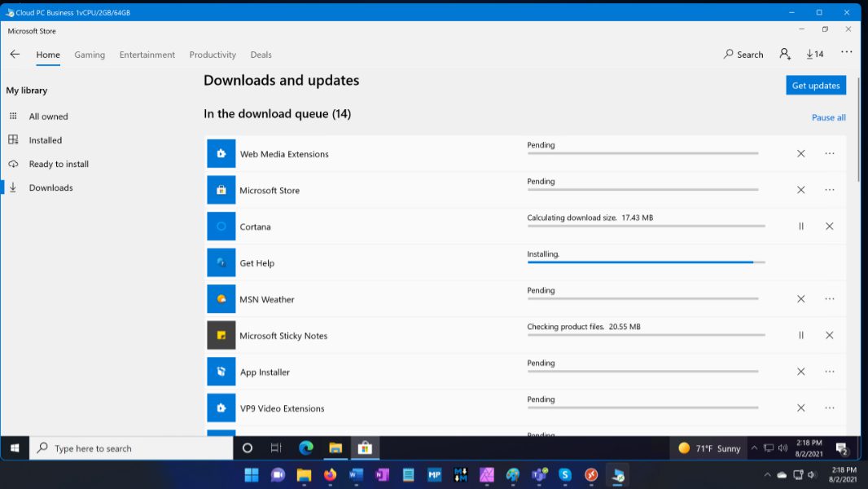Click the Cortana download progress bar
The image size is (868, 489).
(x=646, y=226)
